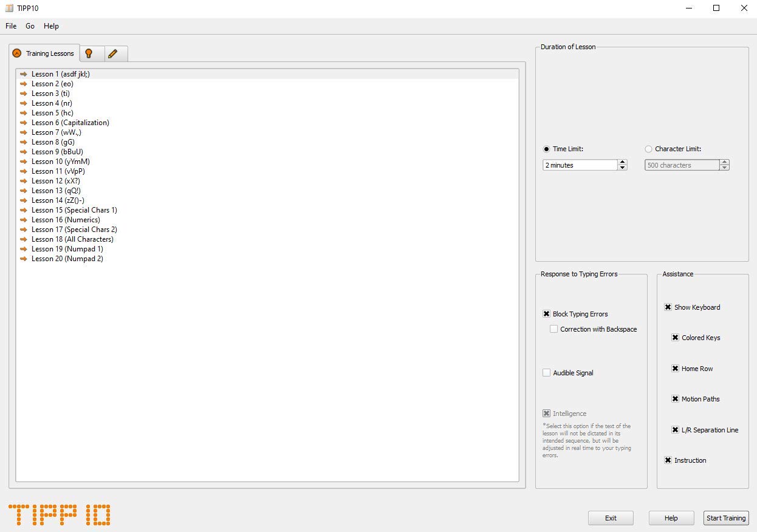This screenshot has width=757, height=532.
Task: Increase the time limit with the up arrow
Action: pos(622,163)
